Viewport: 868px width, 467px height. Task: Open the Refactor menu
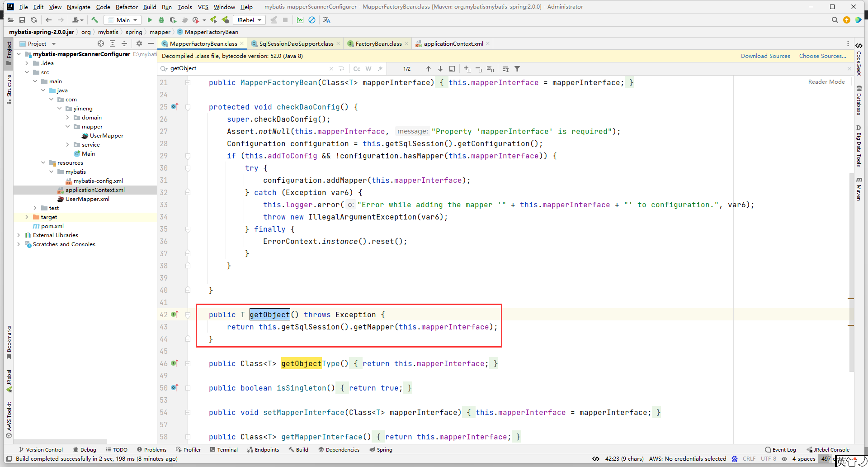click(127, 7)
